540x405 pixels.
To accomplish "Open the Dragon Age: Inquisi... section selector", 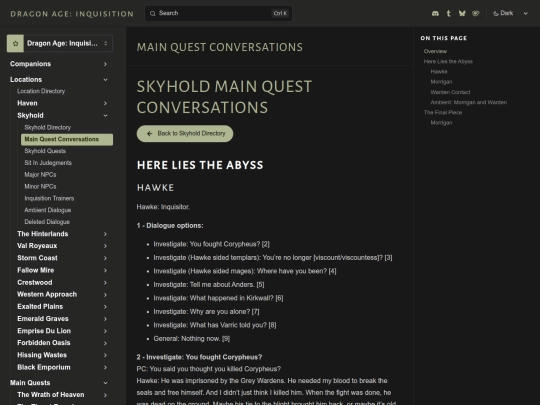I will click(60, 43).
